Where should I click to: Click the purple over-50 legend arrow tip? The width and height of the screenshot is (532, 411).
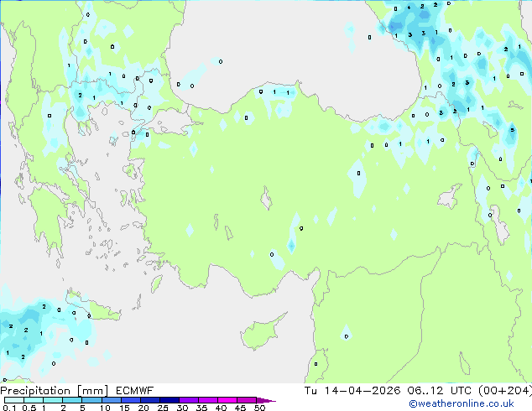266,400
